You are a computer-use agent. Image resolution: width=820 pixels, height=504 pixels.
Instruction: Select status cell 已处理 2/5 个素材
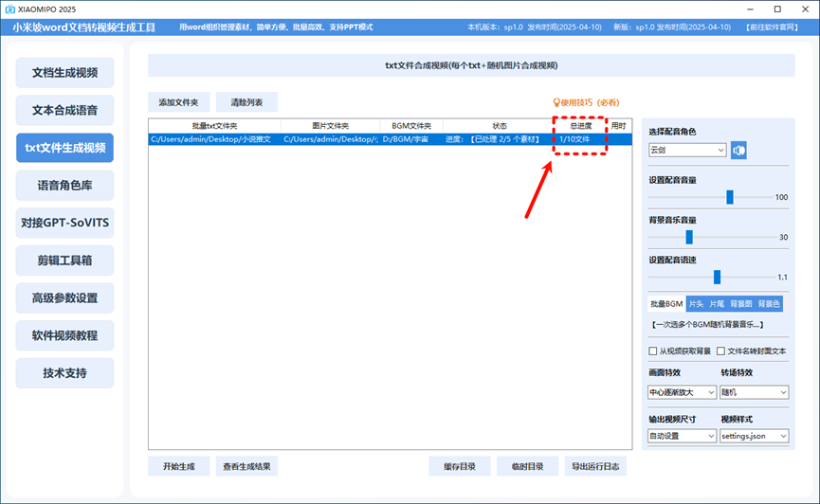500,139
